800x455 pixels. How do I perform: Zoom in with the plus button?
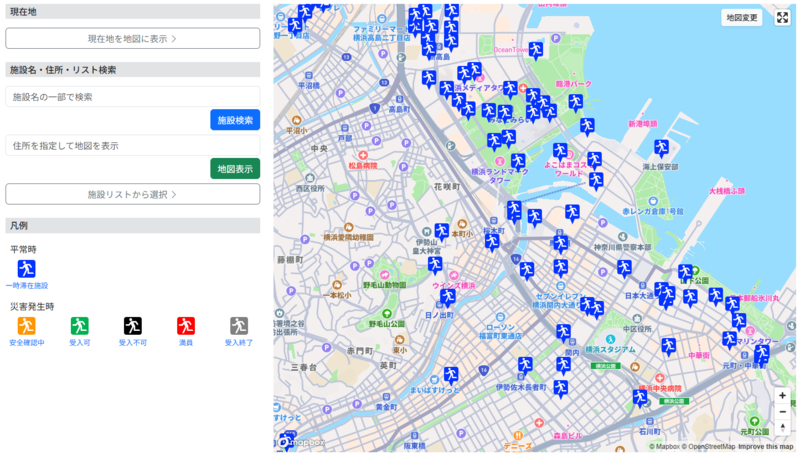(x=782, y=396)
